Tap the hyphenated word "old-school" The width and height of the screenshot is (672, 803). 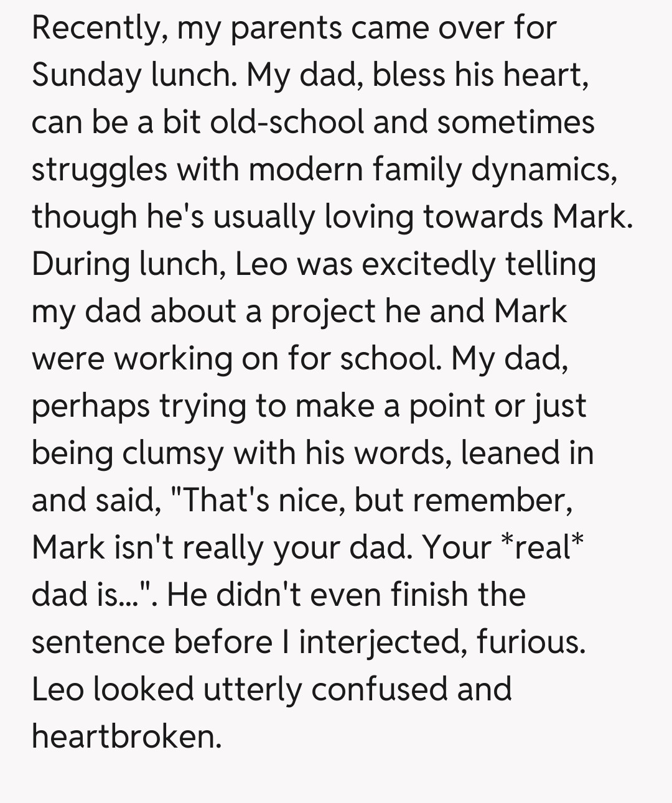tap(287, 122)
